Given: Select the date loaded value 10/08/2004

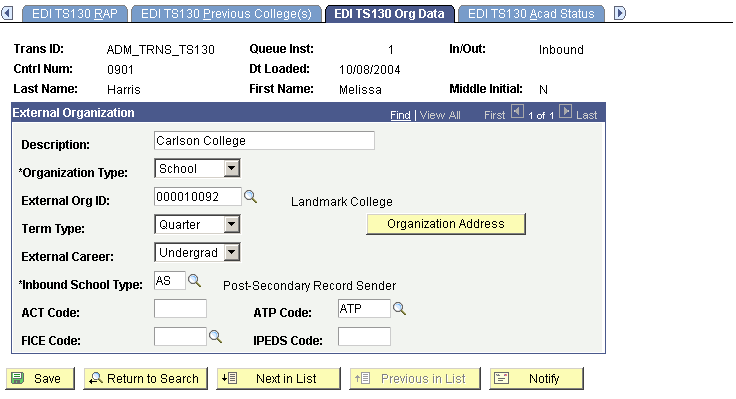Looking at the screenshot, I should [369, 70].
